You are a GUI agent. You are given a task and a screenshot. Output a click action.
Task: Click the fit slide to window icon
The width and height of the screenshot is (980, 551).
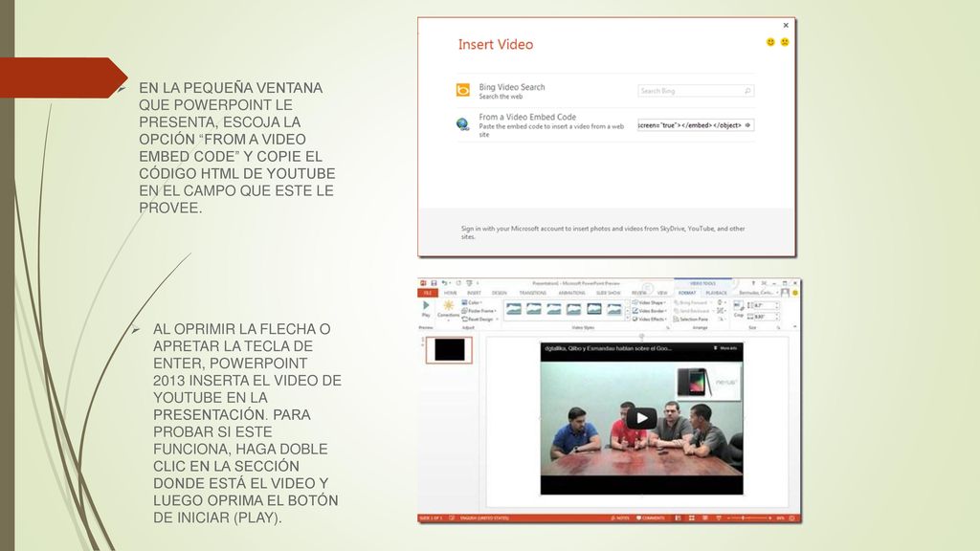click(791, 518)
